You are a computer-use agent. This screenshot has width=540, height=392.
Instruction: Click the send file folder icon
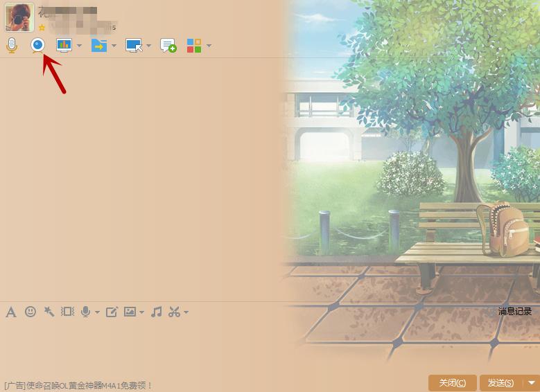click(99, 45)
